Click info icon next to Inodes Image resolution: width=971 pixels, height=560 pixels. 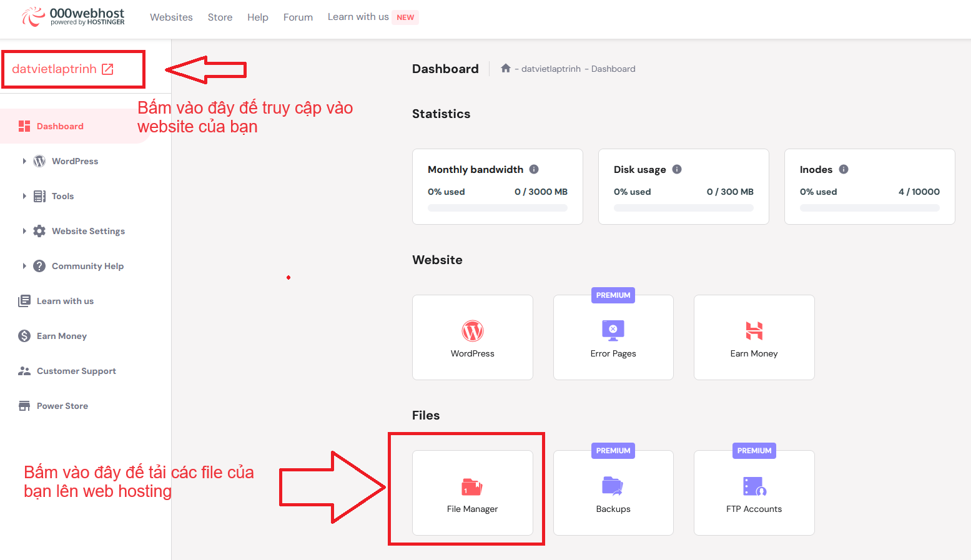(x=844, y=169)
